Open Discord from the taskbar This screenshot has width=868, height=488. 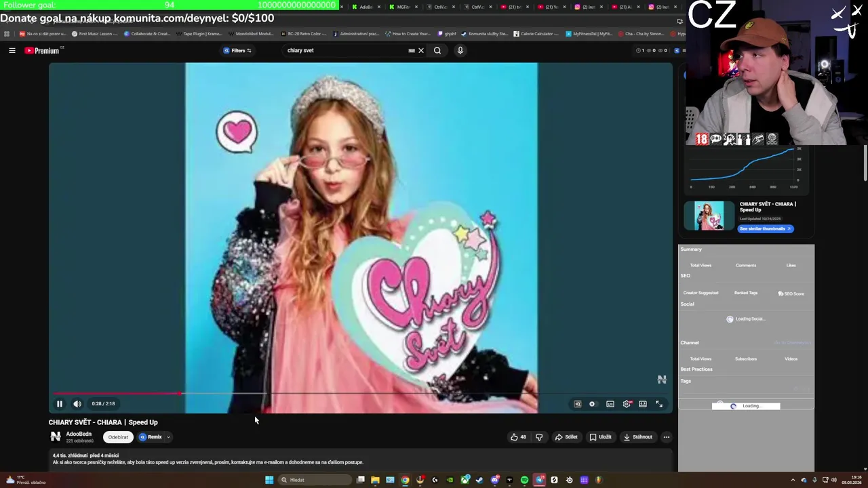(x=494, y=480)
